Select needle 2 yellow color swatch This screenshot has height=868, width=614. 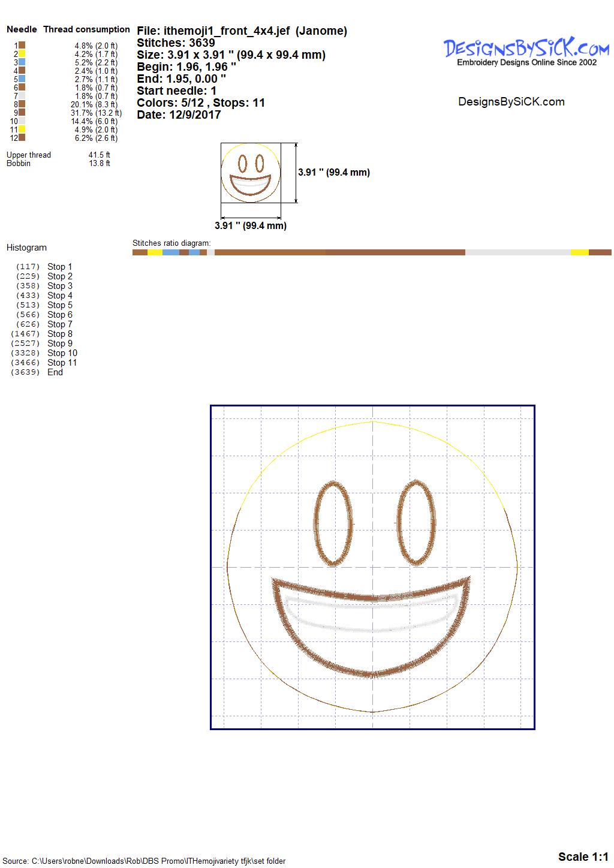pyautogui.click(x=22, y=54)
